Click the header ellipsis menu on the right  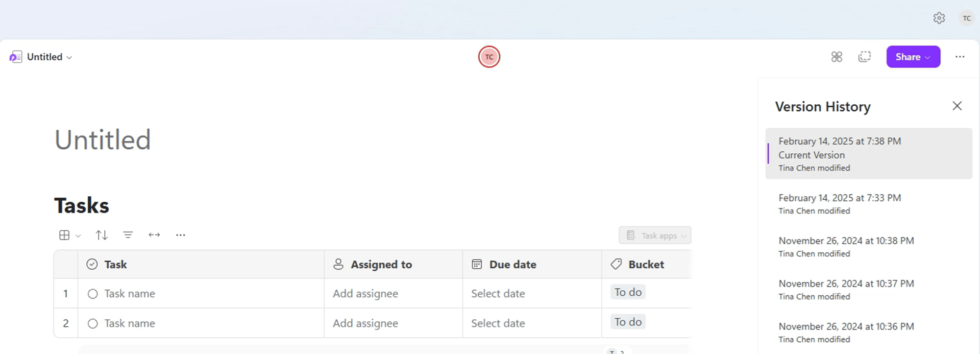[960, 57]
